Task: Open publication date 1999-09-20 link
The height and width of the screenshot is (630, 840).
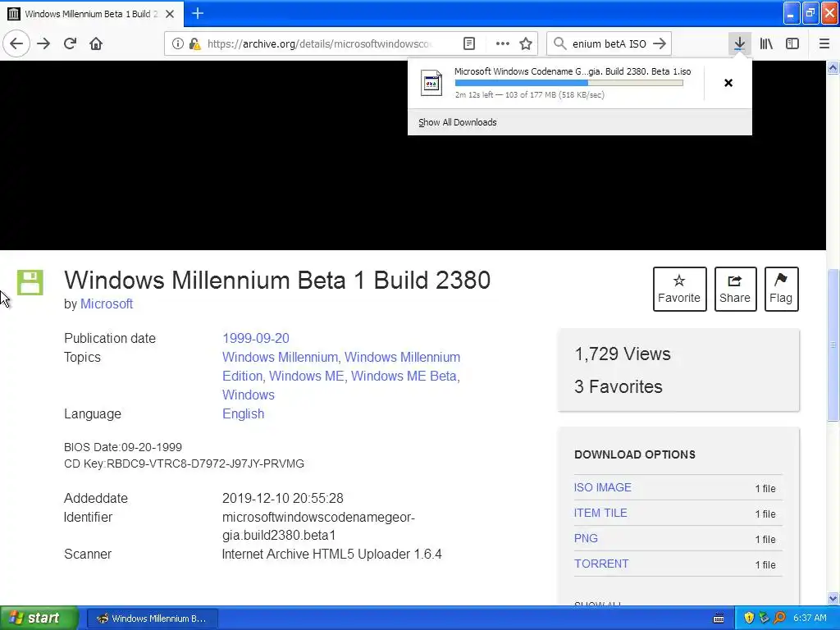Action: point(256,339)
